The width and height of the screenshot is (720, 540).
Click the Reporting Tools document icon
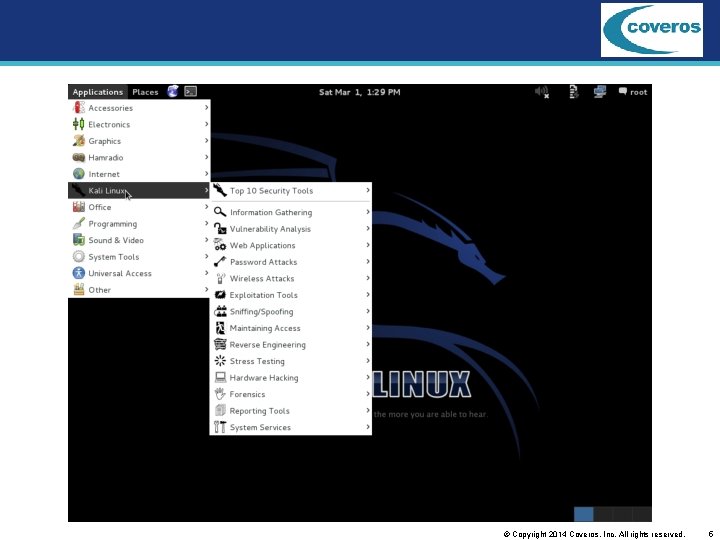click(x=220, y=411)
